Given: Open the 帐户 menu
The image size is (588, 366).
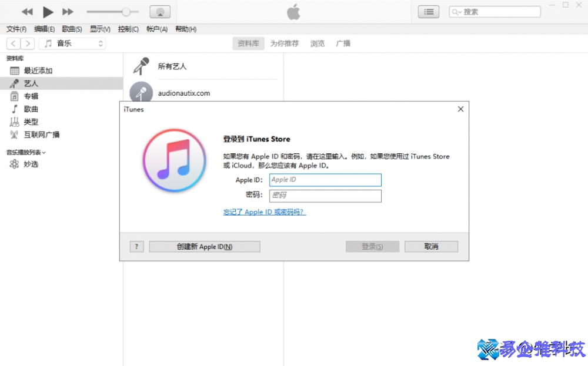Looking at the screenshot, I should click(x=156, y=28).
